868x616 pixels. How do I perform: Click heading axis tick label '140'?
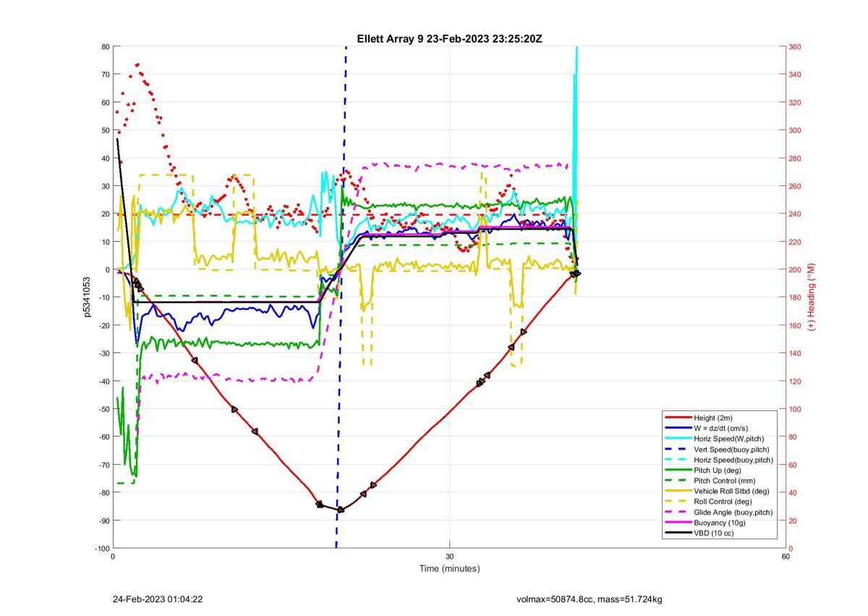click(795, 353)
